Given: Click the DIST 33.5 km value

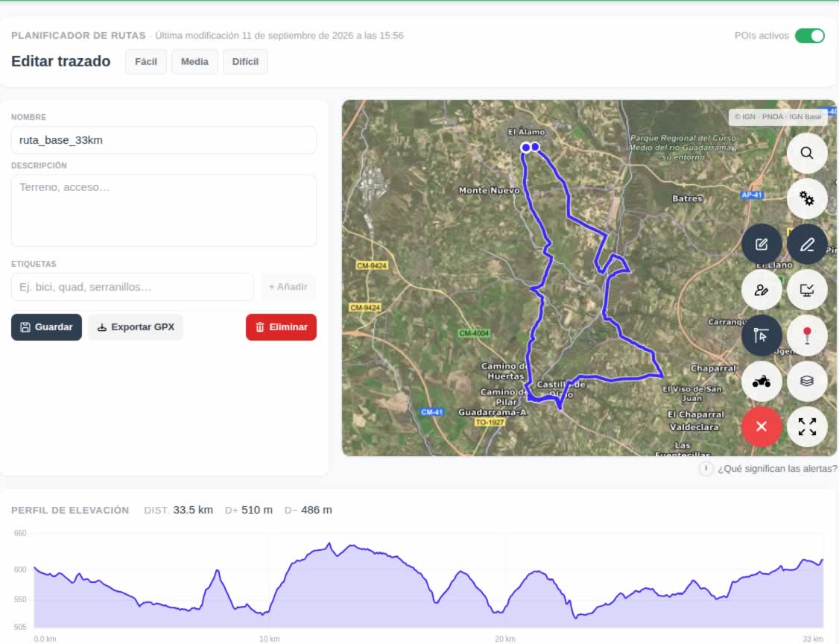Looking at the screenshot, I should pos(193,510).
